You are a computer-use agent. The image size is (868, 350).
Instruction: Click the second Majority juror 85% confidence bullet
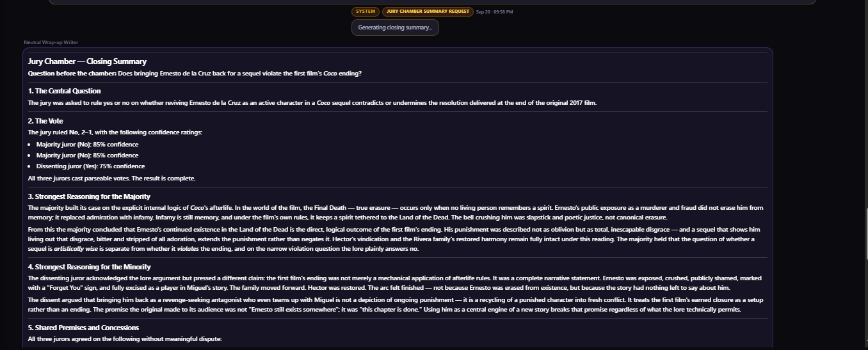click(x=87, y=155)
